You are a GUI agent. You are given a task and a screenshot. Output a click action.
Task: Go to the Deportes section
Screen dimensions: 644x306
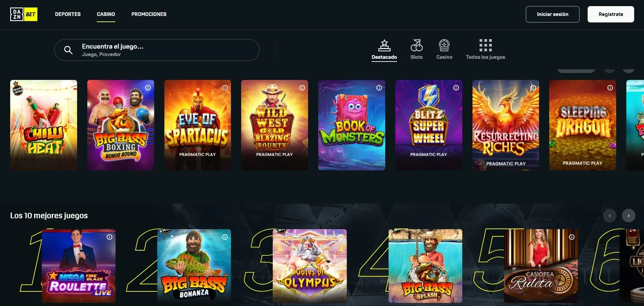[68, 14]
